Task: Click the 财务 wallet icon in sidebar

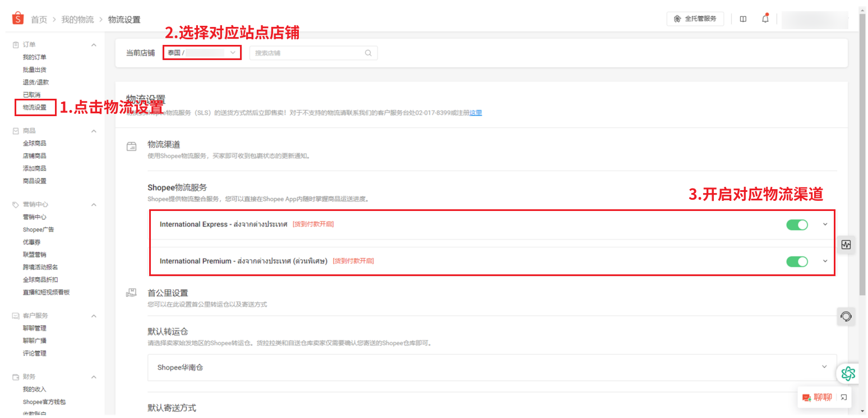Action: click(16, 377)
